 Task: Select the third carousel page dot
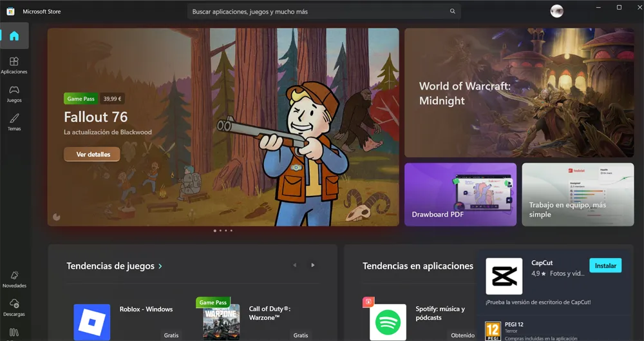(226, 231)
